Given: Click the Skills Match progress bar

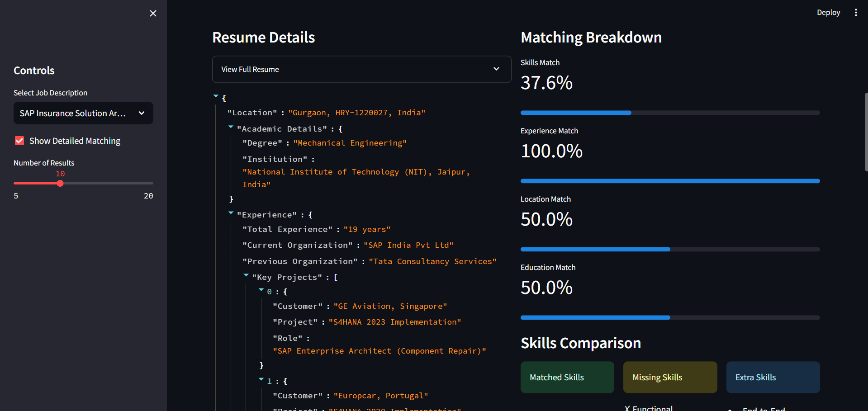Looking at the screenshot, I should pos(670,113).
